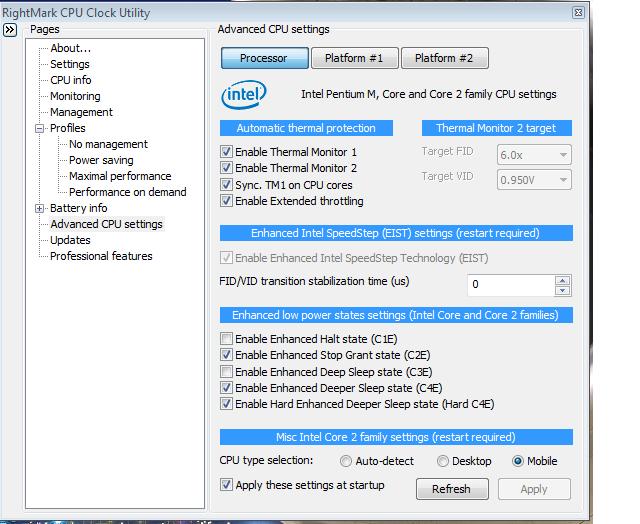This screenshot has width=640, height=524.
Task: Click the Enhanced low power states settings header
Action: coord(396,315)
